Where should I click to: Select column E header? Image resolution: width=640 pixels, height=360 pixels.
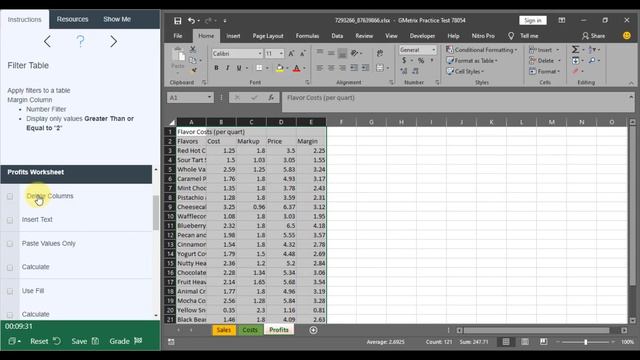tap(311, 122)
